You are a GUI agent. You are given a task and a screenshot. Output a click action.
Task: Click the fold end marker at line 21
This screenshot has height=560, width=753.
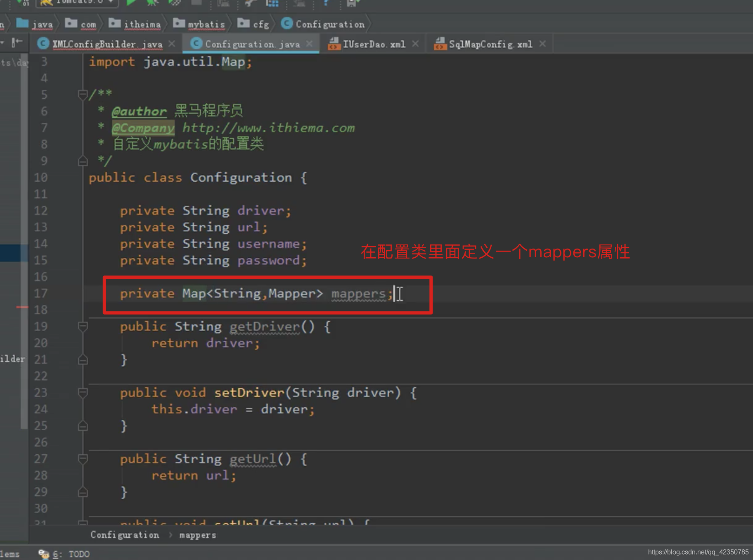83,360
